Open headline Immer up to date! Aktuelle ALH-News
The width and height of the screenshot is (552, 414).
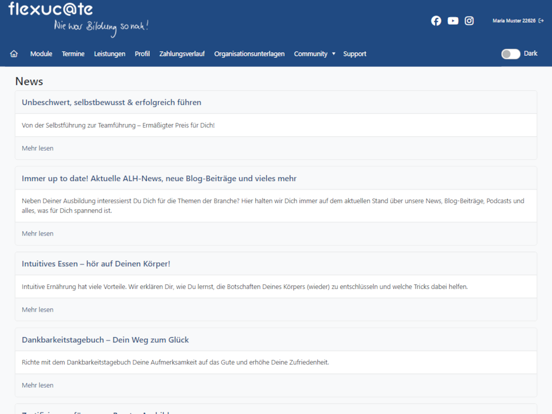click(159, 178)
